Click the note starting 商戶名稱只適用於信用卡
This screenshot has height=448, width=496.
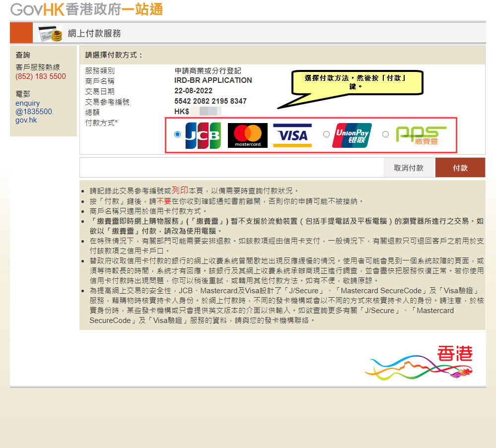(148, 211)
